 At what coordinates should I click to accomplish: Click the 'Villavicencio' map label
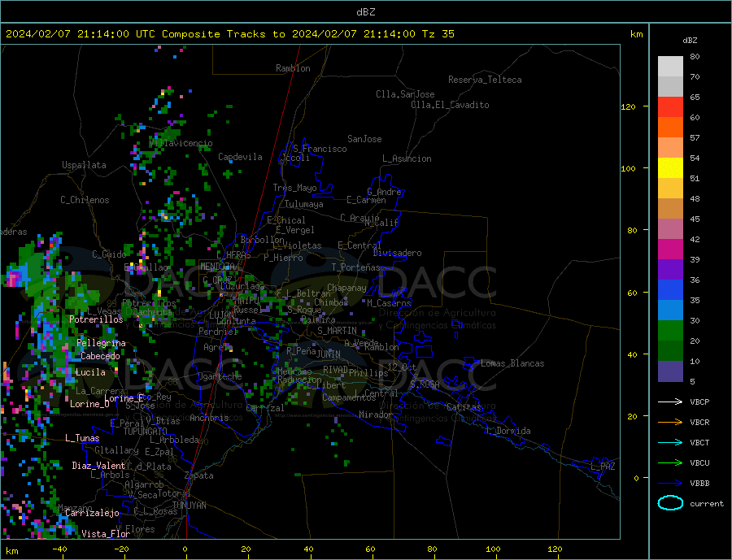point(181,143)
